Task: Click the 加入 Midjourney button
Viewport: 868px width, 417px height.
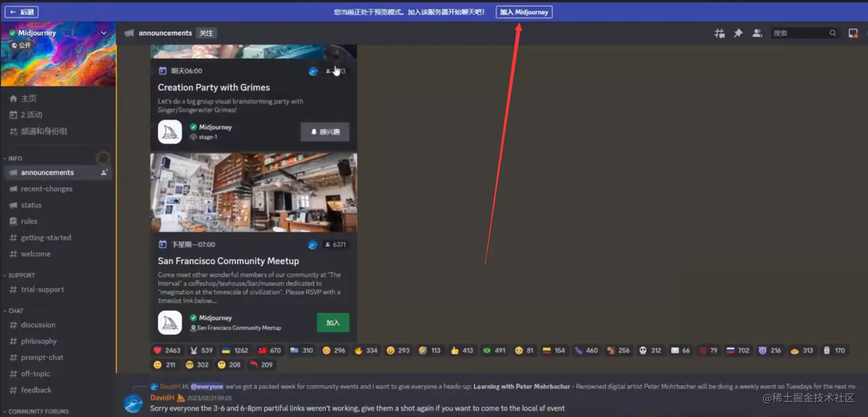Action: [x=524, y=12]
